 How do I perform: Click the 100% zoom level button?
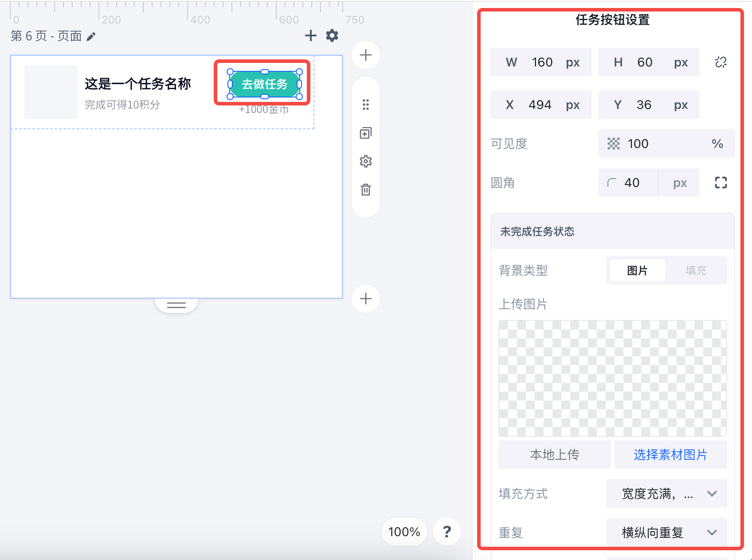(x=404, y=532)
